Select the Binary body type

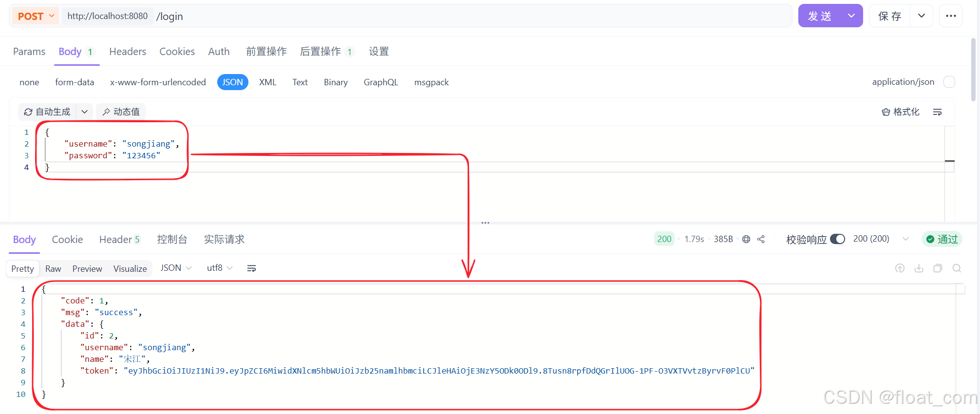336,82
